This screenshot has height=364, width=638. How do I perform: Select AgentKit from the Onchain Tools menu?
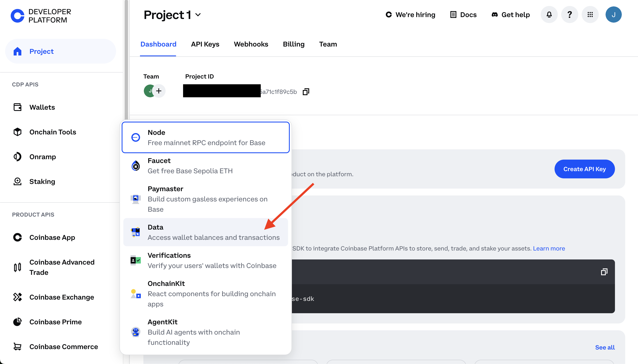click(205, 332)
